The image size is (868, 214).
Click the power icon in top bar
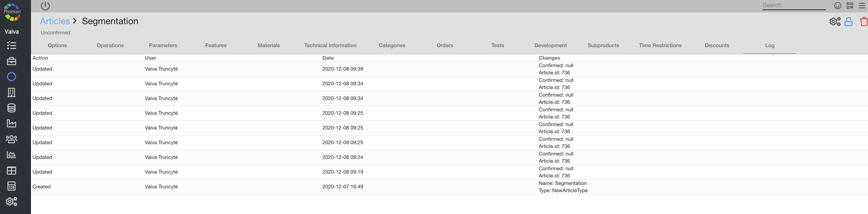point(45,6)
